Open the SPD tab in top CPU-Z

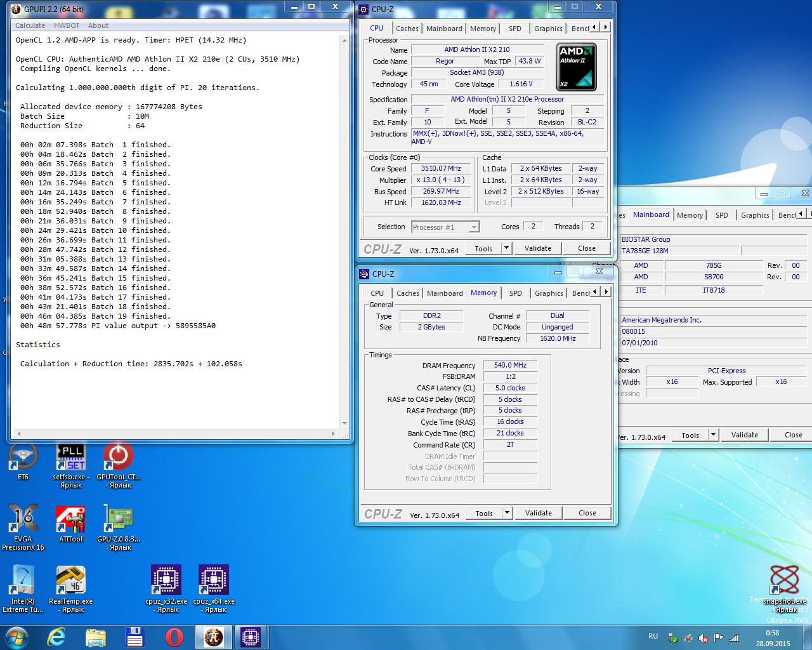(x=515, y=29)
